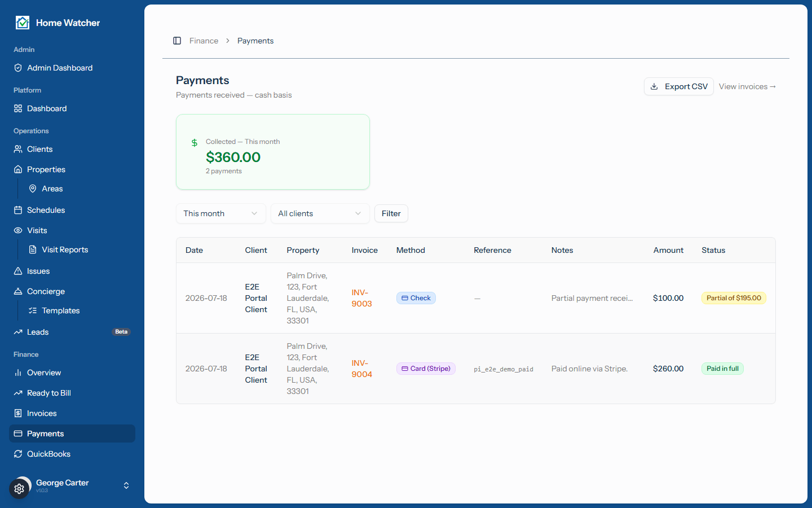Click the Leads trending arrow icon
Screen dimensions: 812x508
point(18,332)
